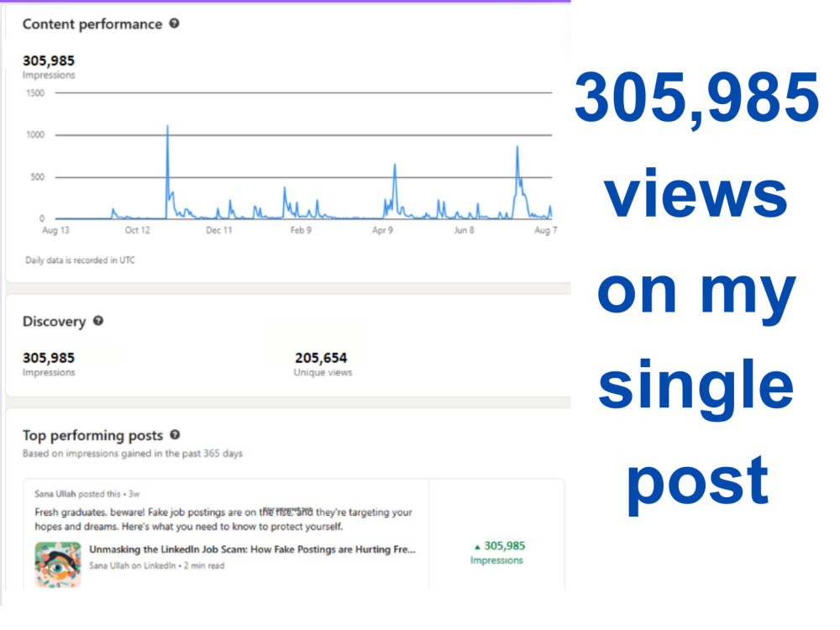Select the 500 y-axis label
This screenshot has width=840, height=630.
(38, 176)
